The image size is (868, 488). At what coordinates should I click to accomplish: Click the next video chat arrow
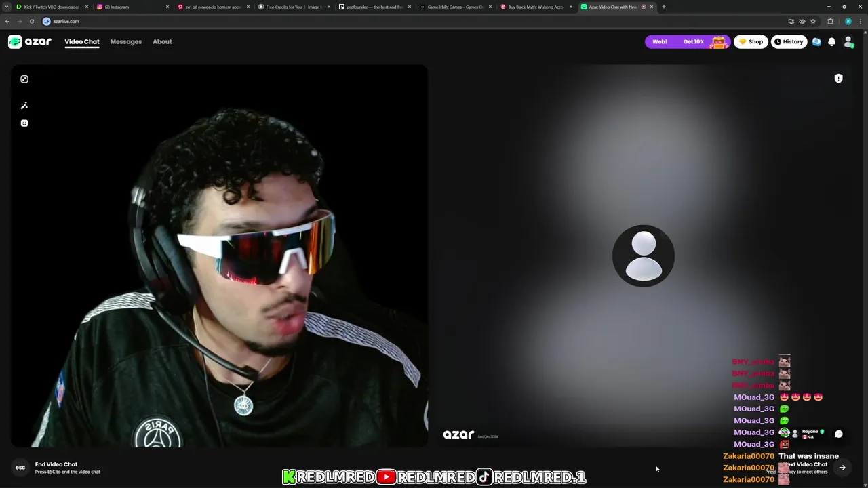842,468
